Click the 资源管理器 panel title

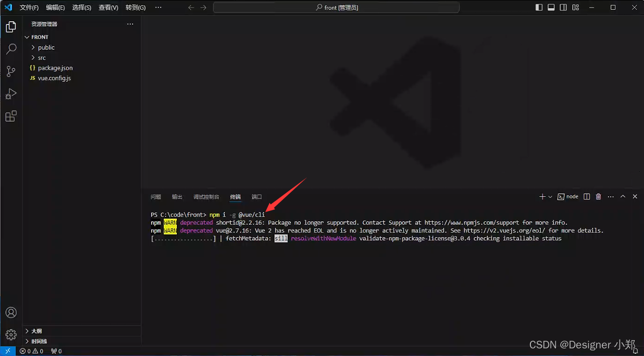pos(44,24)
